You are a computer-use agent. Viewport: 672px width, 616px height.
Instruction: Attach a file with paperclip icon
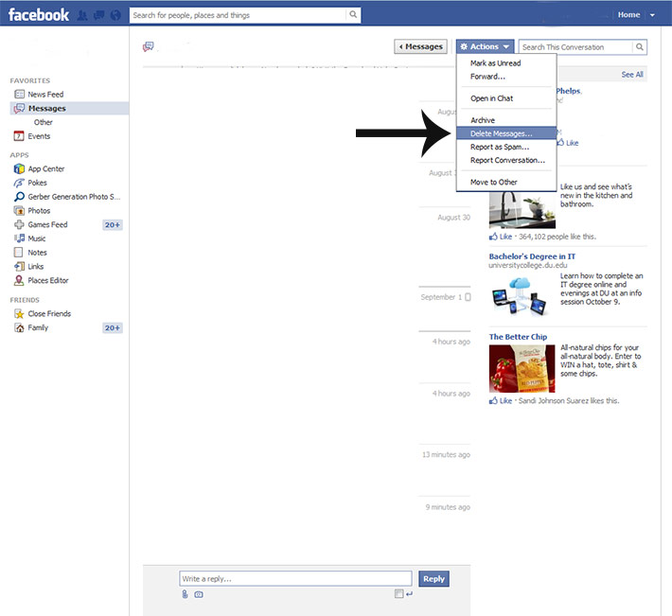[x=185, y=594]
